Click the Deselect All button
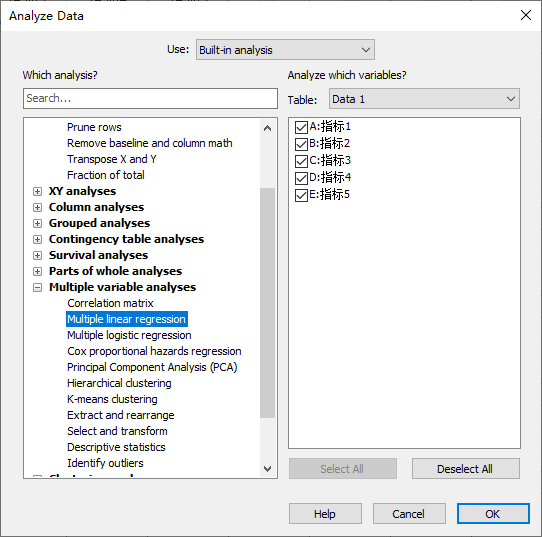Image resolution: width=542 pixels, height=537 pixels. [x=465, y=469]
